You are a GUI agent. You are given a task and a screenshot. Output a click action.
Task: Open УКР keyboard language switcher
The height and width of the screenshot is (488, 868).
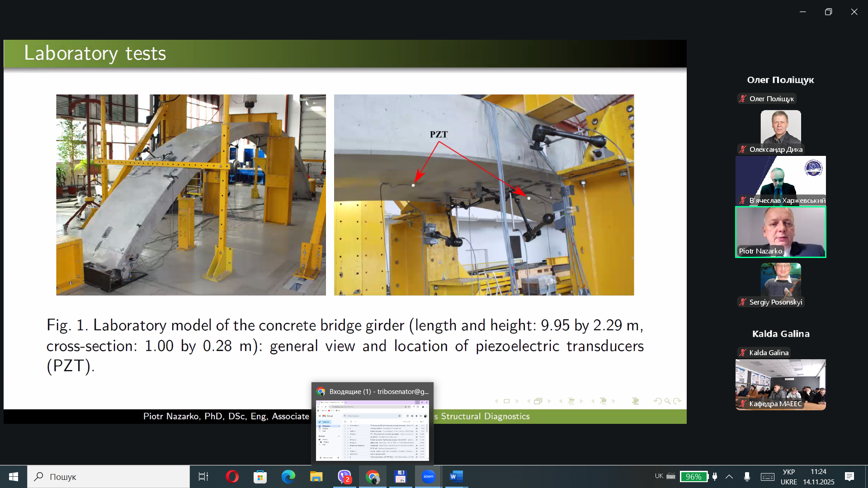point(789,477)
